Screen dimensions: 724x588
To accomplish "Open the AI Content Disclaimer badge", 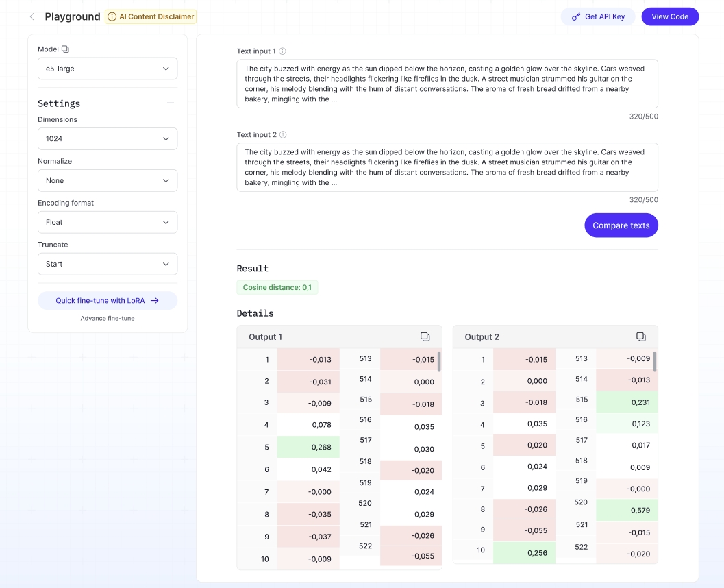I will (151, 16).
